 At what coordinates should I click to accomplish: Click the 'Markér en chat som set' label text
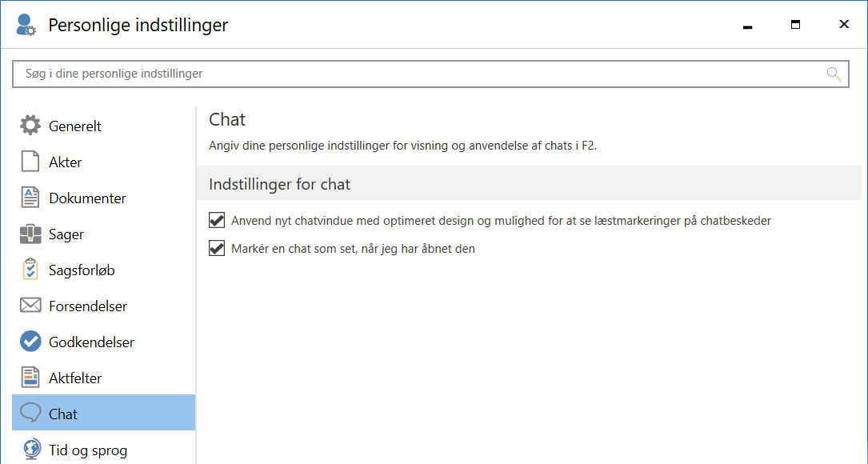353,249
